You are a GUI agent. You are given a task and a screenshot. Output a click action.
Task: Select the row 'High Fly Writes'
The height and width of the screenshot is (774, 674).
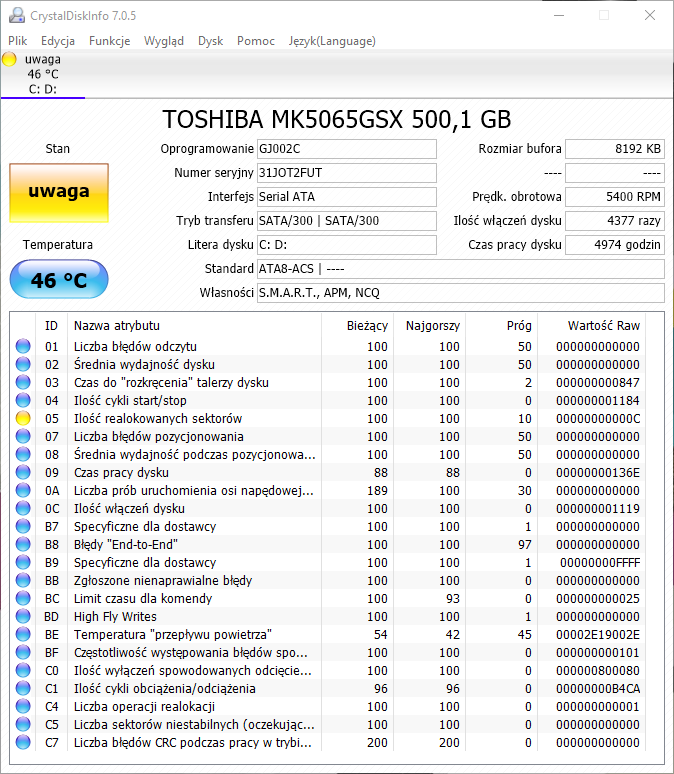click(x=328, y=617)
